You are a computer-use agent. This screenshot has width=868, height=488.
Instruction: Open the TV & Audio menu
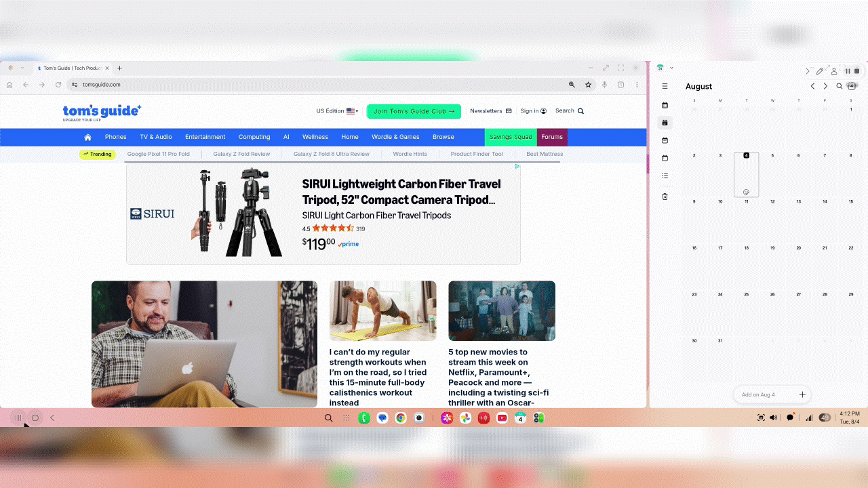156,137
